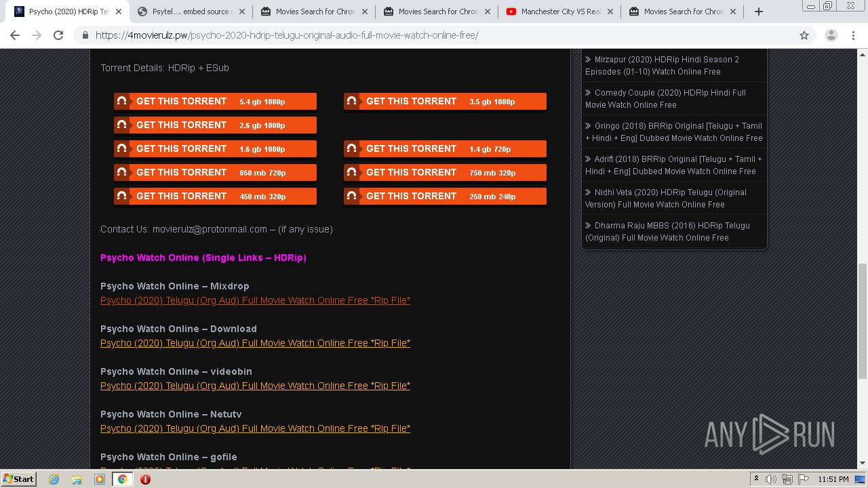Click the 'Torrent Details: HDRip + ESub' text
Screen dimensions: 868x488
(x=165, y=68)
